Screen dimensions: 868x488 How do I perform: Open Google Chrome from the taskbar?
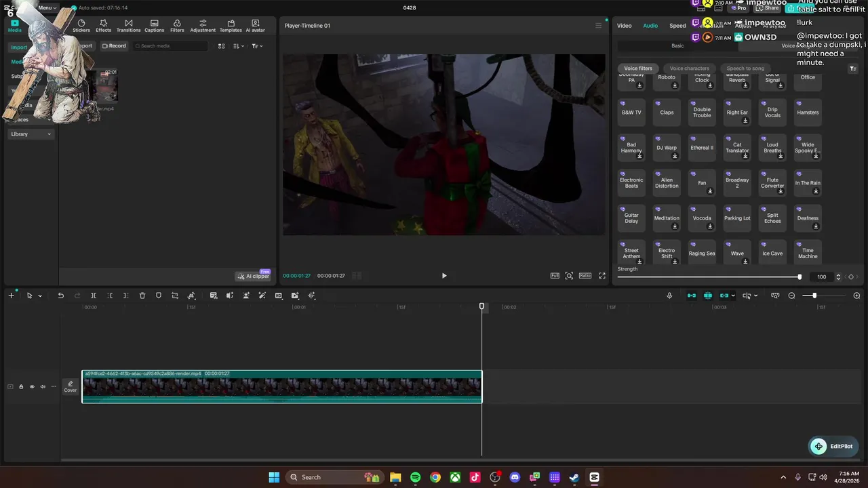tap(435, 477)
